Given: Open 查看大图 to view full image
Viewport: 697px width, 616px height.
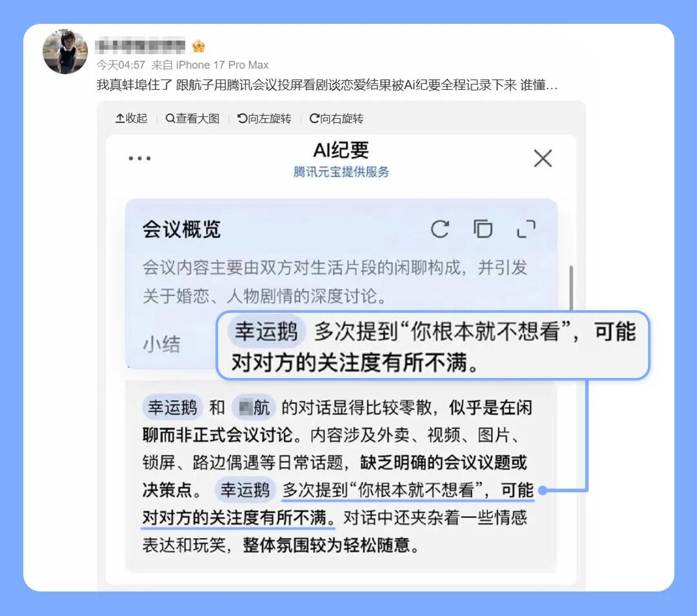Looking at the screenshot, I should [x=192, y=118].
